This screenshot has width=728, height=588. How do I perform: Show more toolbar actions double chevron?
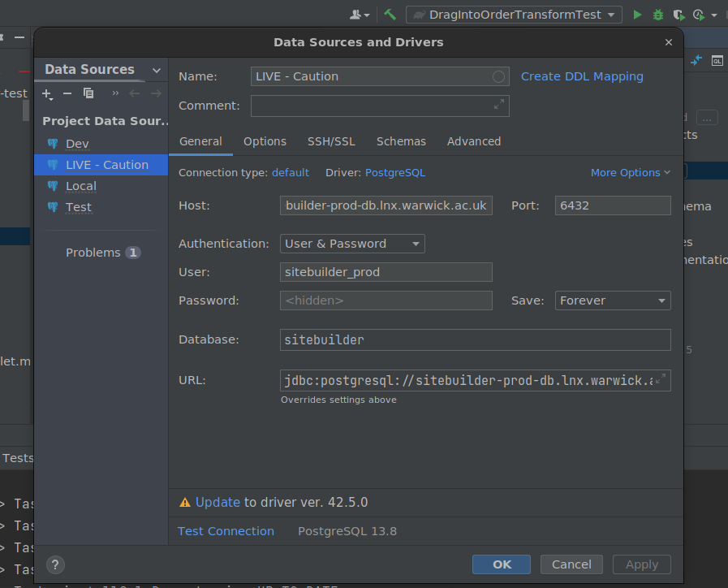click(x=115, y=93)
